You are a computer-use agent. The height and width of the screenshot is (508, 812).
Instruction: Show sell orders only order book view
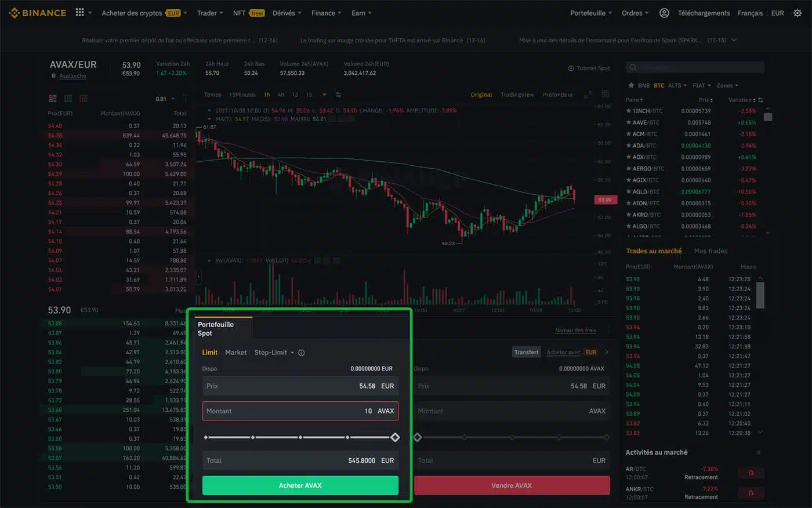[x=84, y=99]
